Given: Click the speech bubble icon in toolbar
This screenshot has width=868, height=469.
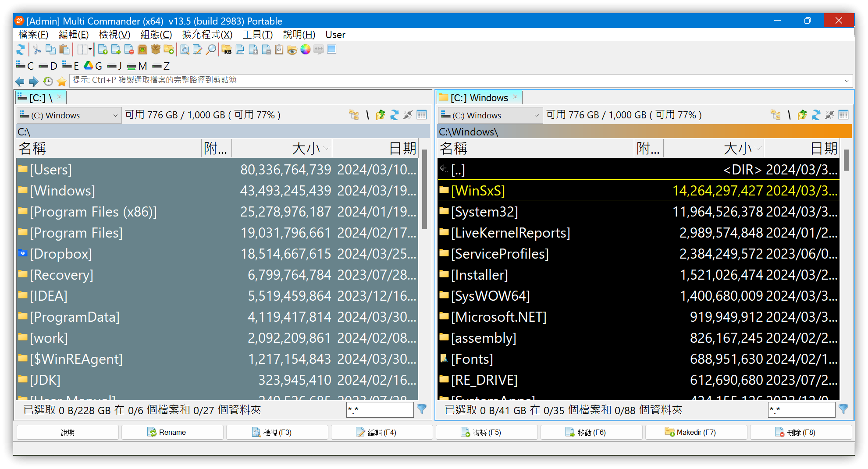Looking at the screenshot, I should pyautogui.click(x=319, y=50).
